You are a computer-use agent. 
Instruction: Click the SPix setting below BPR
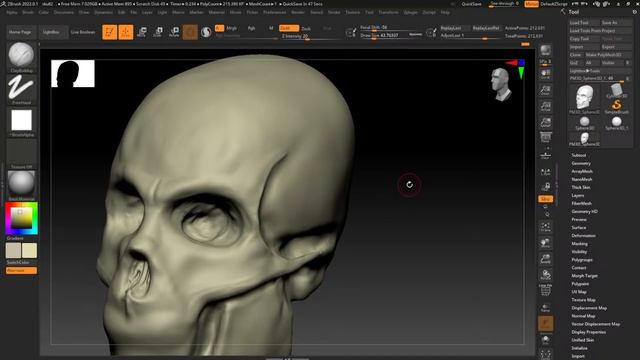point(546,62)
